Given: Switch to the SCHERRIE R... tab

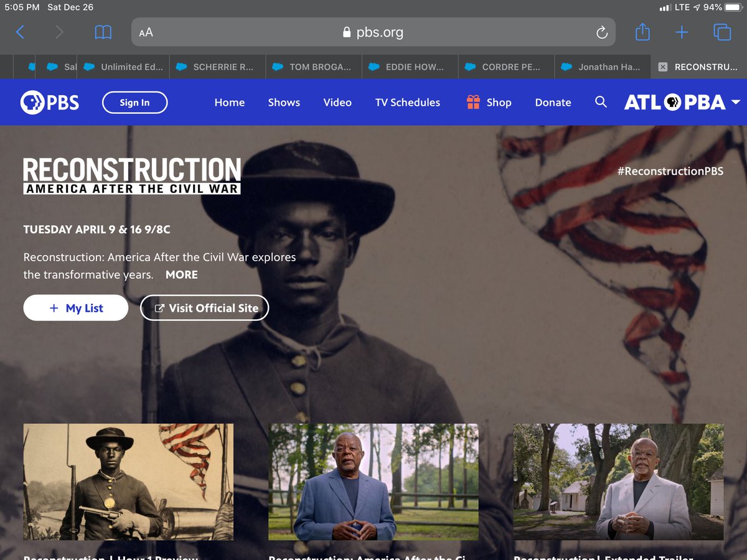Looking at the screenshot, I should (218, 67).
